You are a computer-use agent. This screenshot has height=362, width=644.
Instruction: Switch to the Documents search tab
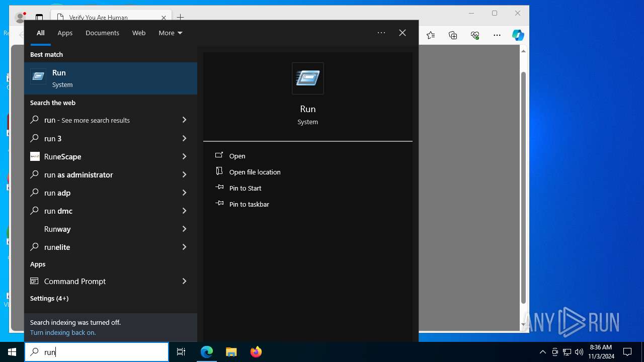102,33
